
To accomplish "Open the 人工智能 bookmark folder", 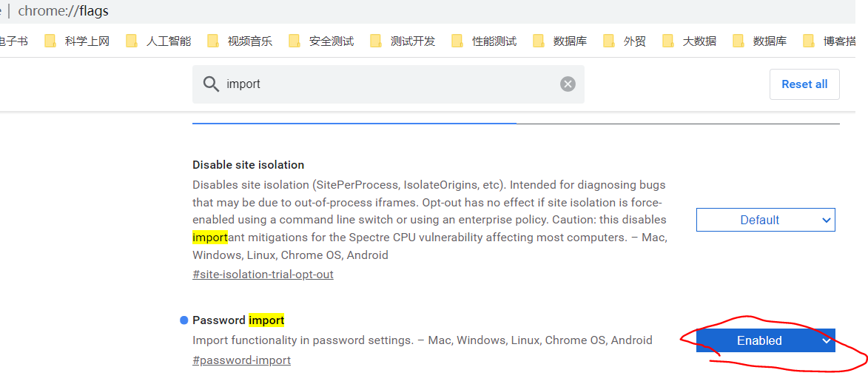I will (x=158, y=41).
